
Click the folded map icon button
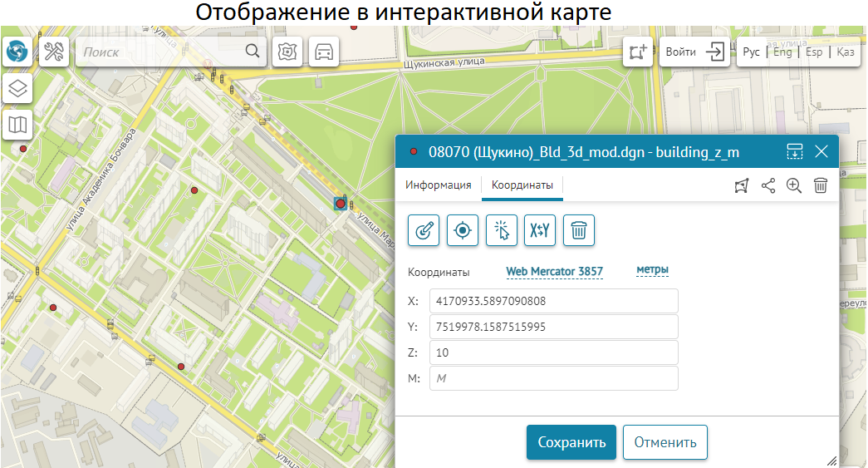pyautogui.click(x=17, y=125)
